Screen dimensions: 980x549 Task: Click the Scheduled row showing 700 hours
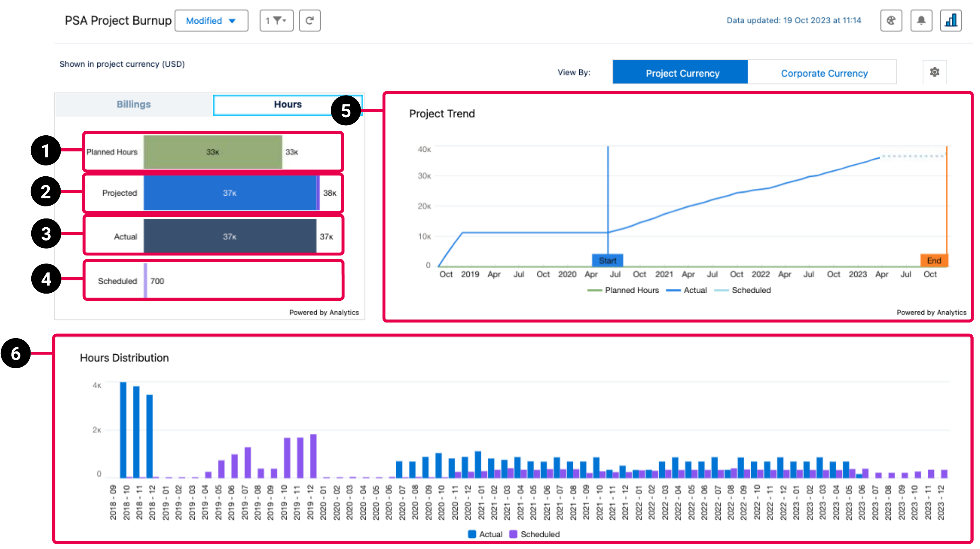click(213, 281)
